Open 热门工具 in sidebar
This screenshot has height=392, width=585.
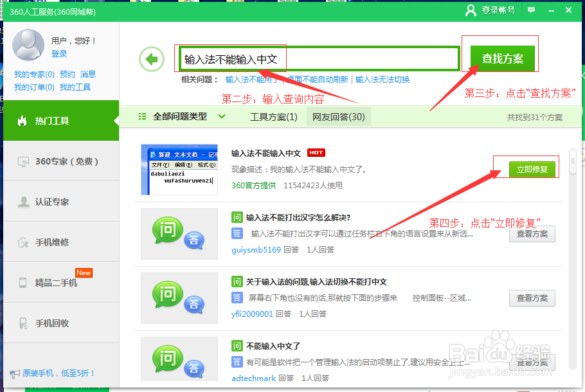point(61,120)
